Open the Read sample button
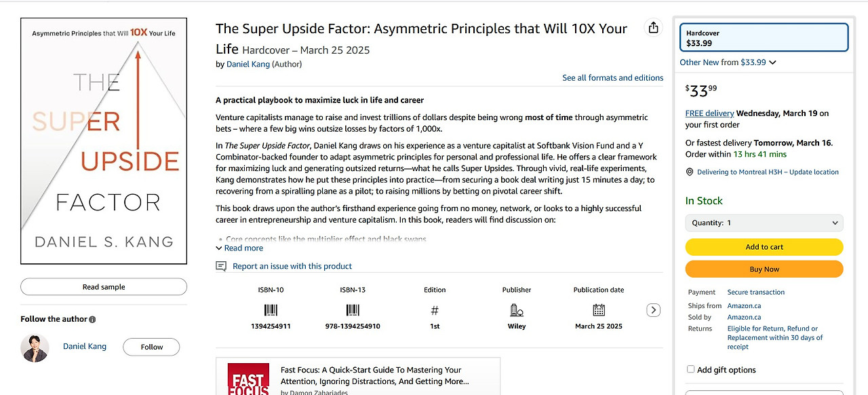This screenshot has height=395, width=868. click(x=104, y=287)
